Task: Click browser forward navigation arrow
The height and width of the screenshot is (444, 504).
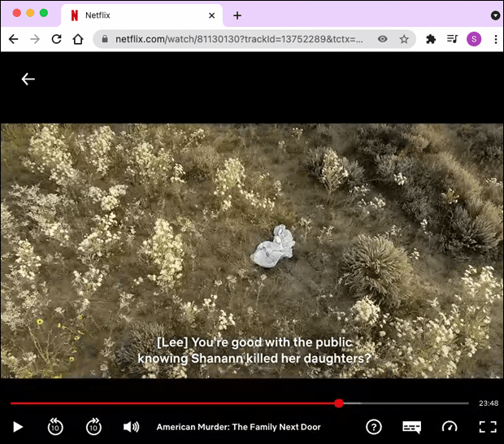Action: 35,39
